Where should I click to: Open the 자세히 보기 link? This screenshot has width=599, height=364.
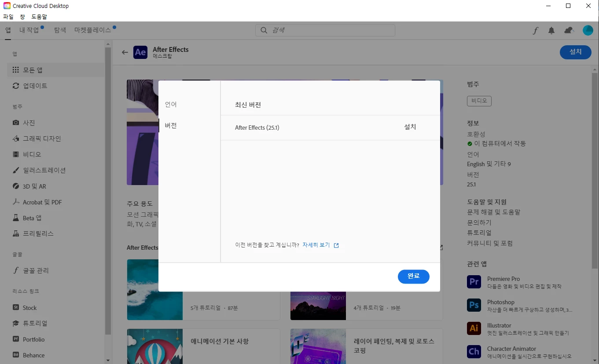pyautogui.click(x=316, y=245)
